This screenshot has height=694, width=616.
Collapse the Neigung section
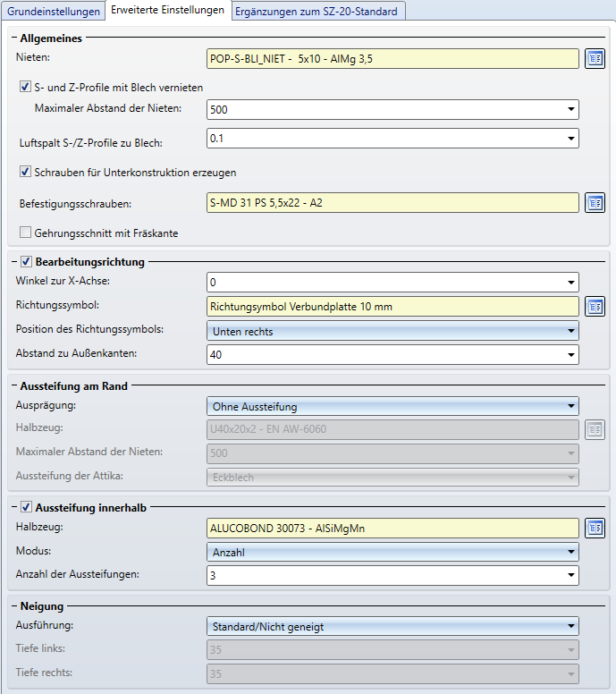point(14,606)
